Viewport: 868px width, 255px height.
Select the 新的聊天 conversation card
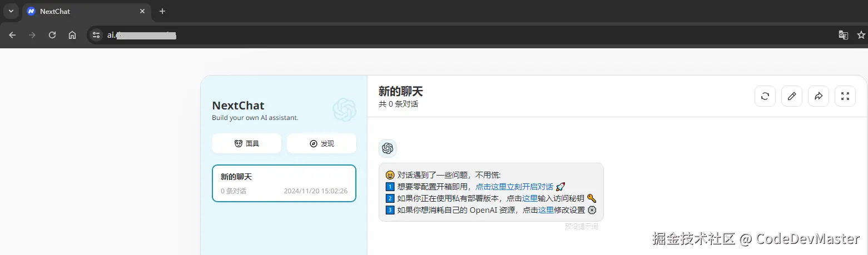pos(284,183)
